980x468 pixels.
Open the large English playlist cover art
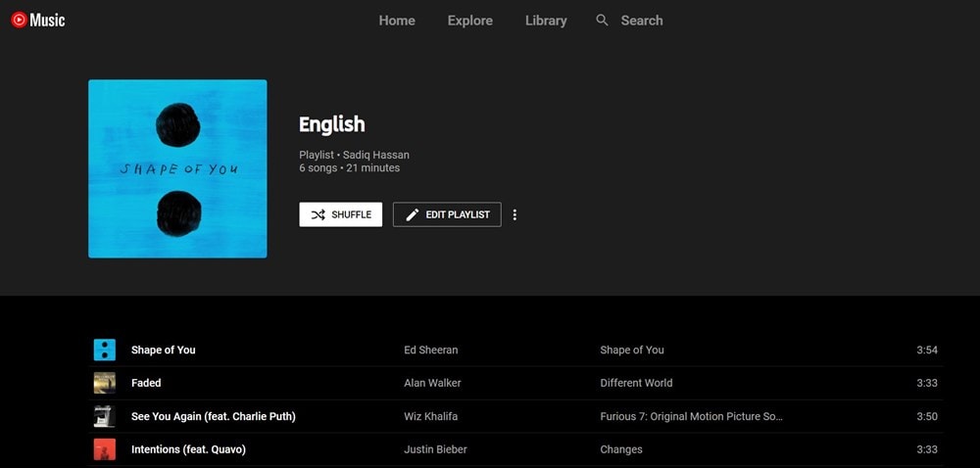click(x=177, y=168)
